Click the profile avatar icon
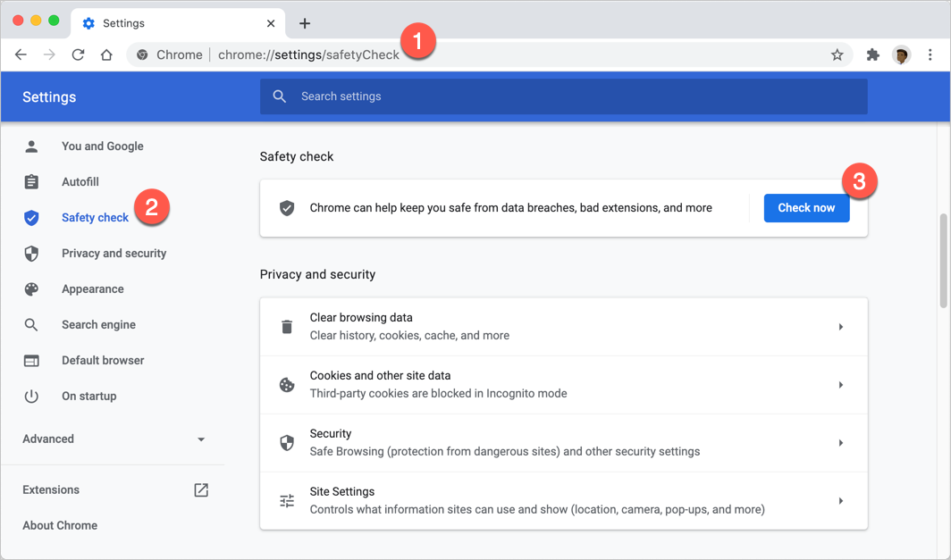Viewport: 951px width, 560px height. (901, 54)
